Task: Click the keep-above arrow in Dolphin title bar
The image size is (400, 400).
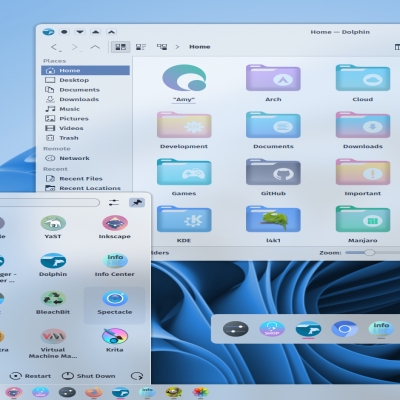Action: coord(111,32)
